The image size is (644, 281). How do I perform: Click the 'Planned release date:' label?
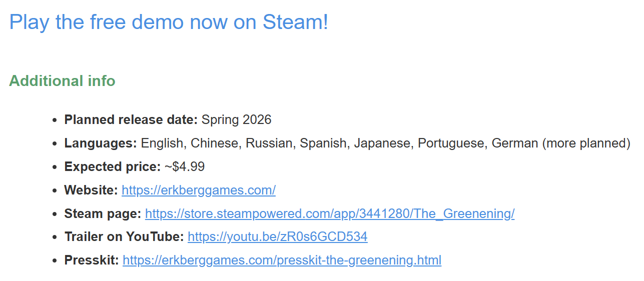(x=131, y=120)
